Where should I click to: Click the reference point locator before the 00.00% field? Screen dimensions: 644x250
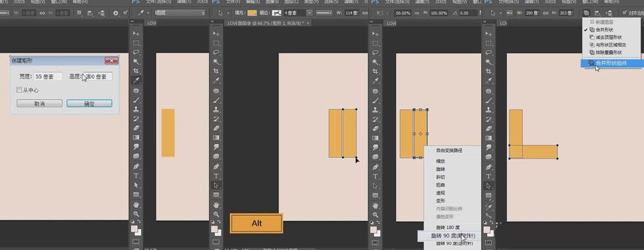point(380,13)
